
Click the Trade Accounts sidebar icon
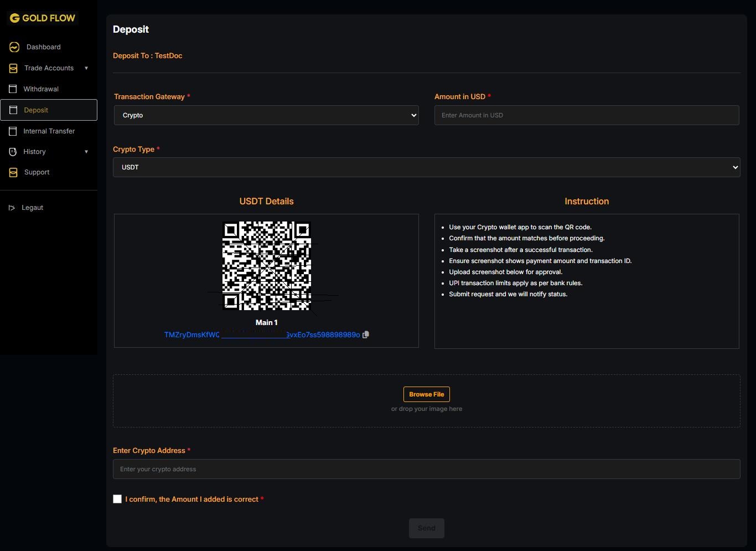tap(13, 68)
